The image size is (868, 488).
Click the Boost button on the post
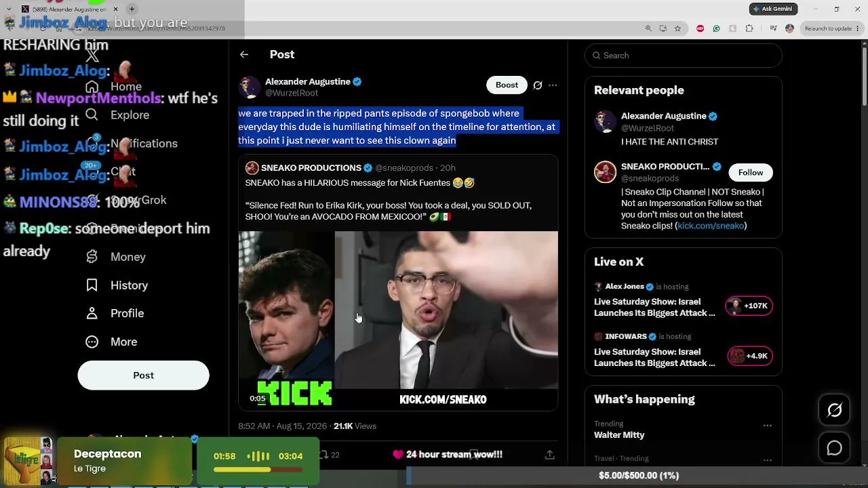pos(507,85)
